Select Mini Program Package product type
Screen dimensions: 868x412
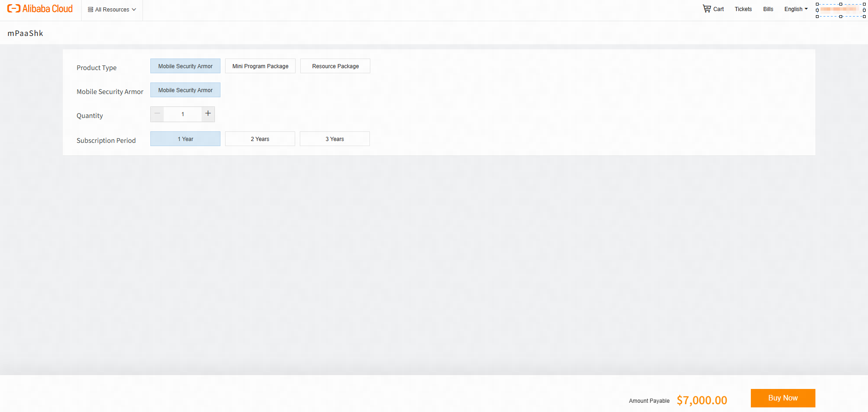(x=260, y=66)
